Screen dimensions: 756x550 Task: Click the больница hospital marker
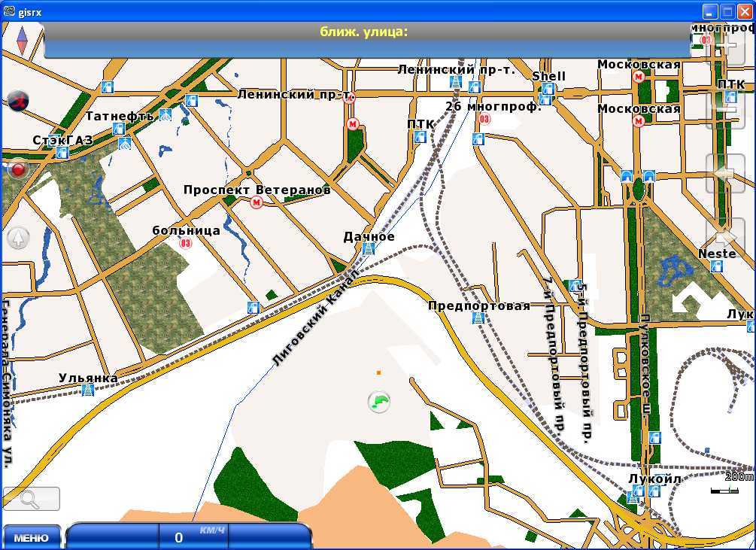click(186, 243)
